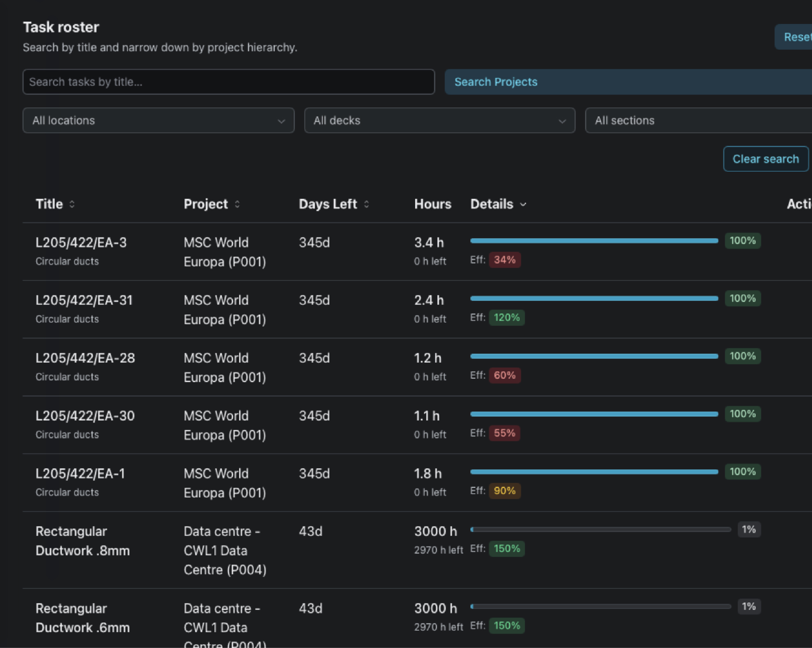Click the Project column sort arrows
Image resolution: width=812 pixels, height=648 pixels.
tap(237, 204)
